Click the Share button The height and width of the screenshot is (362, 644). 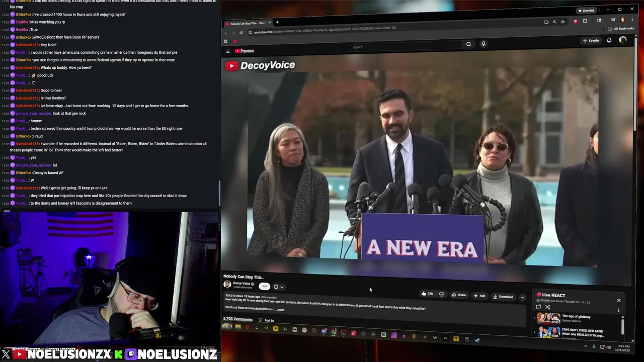459,295
